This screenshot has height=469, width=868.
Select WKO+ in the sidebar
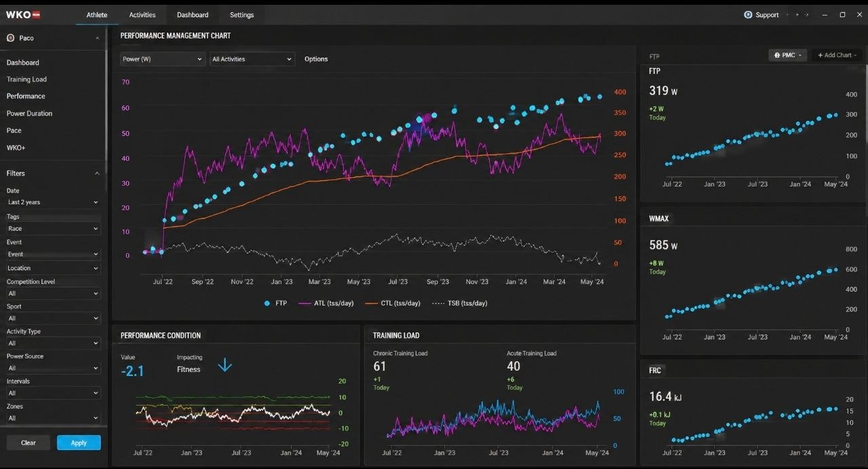coord(16,147)
